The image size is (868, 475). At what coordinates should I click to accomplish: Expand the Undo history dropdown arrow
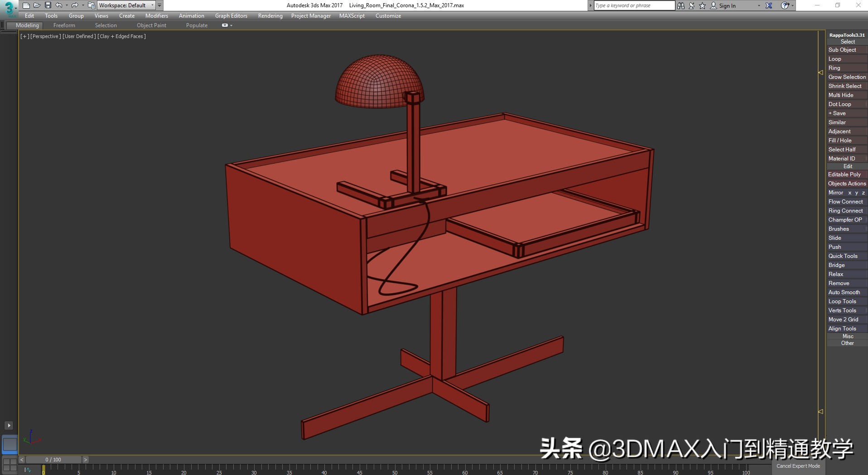coord(67,5)
